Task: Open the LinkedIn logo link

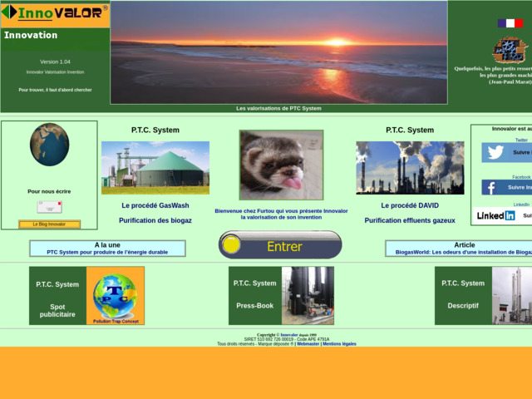Action: tap(496, 215)
